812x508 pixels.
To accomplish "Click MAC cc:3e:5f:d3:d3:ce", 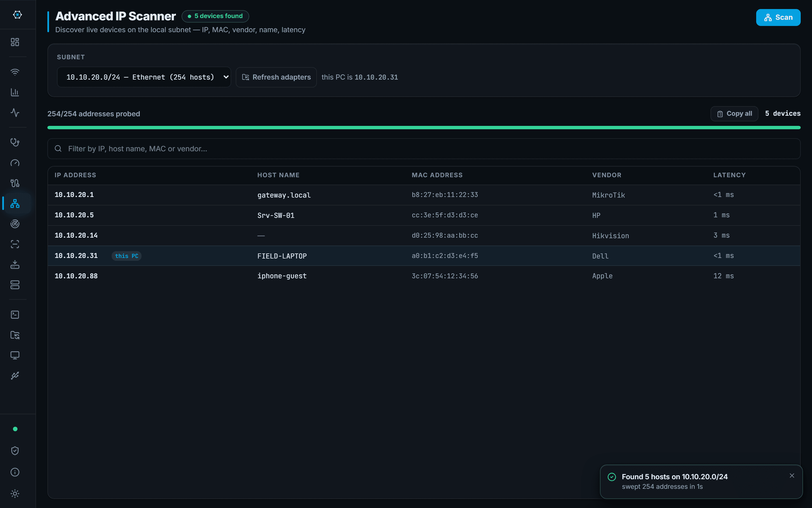I will 445,215.
